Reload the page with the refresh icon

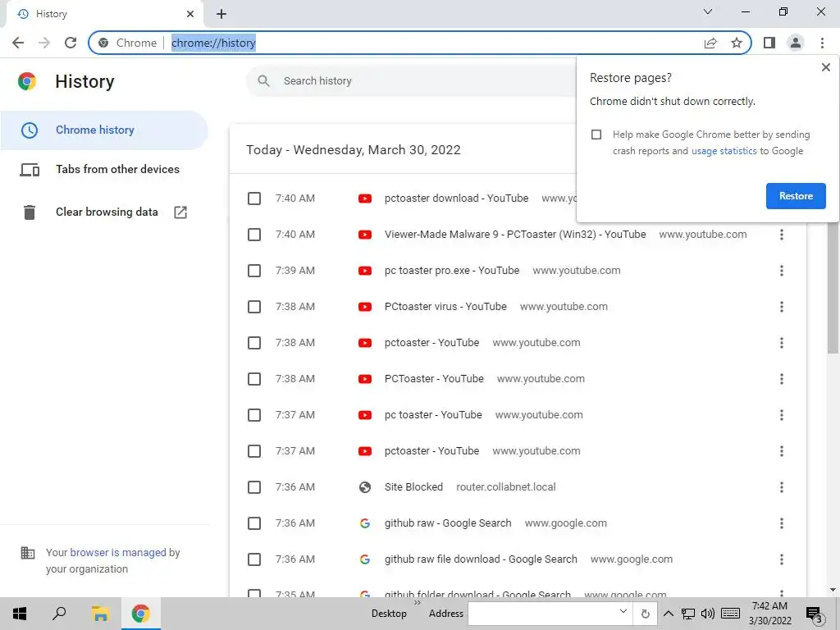pos(71,43)
